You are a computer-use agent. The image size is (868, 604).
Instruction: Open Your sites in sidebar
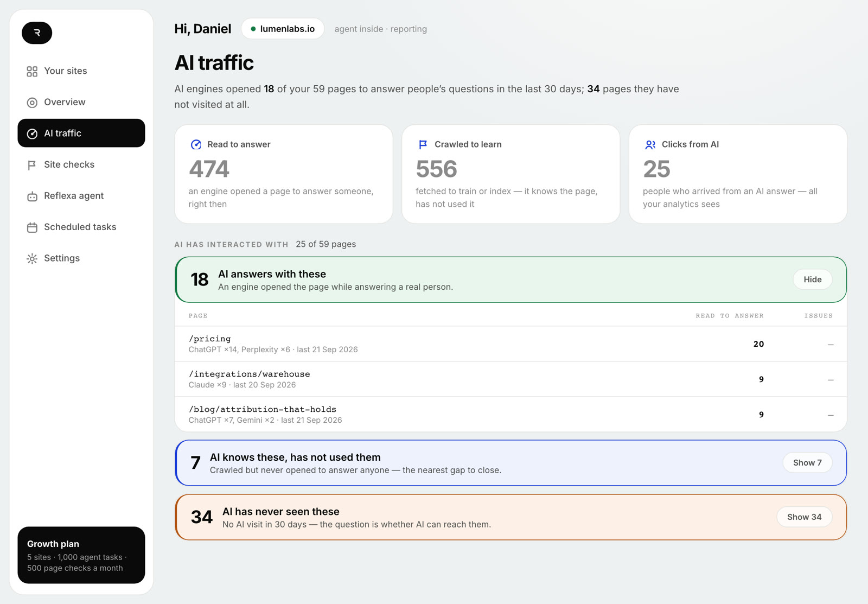[81, 71]
